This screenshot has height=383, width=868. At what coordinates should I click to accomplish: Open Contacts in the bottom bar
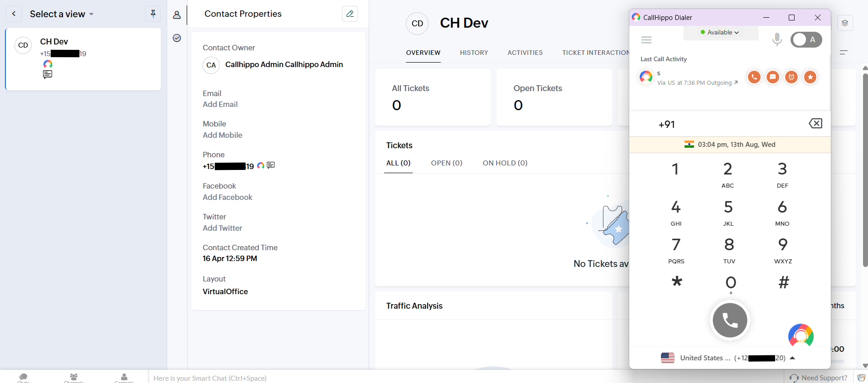tap(124, 378)
